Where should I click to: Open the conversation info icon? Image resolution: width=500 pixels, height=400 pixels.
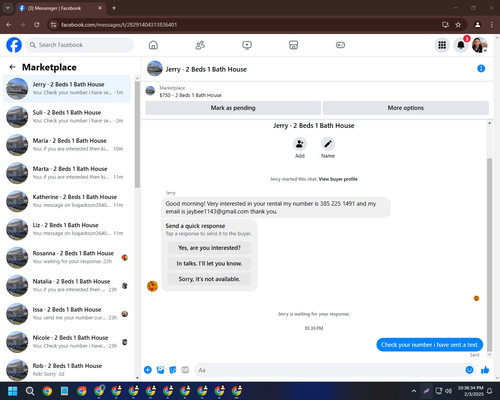(x=481, y=68)
